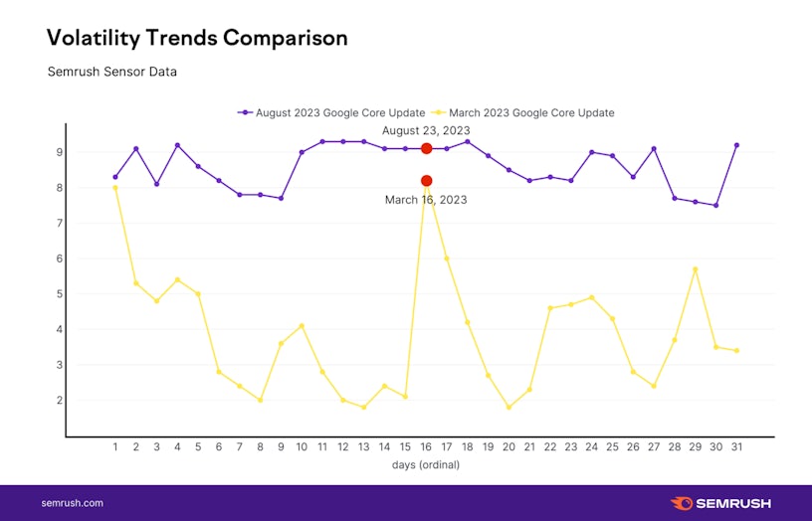Select the purple August point at day 4
The image size is (812, 521).
click(x=177, y=145)
